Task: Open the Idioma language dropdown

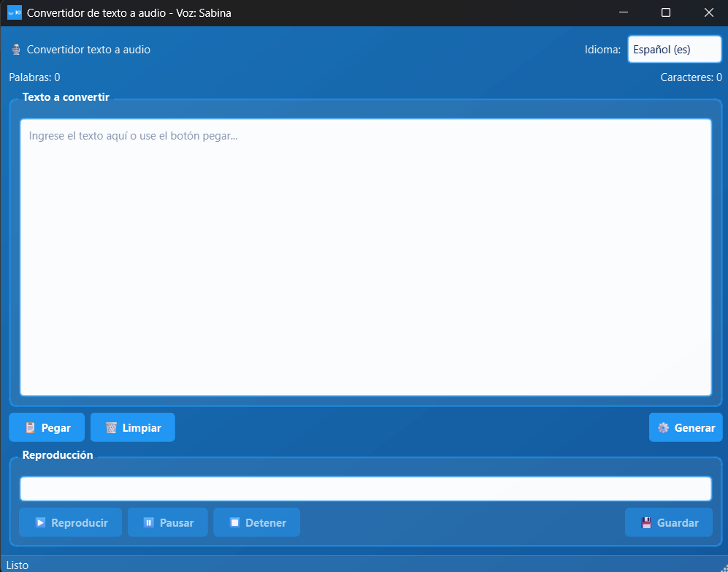Action: point(674,50)
